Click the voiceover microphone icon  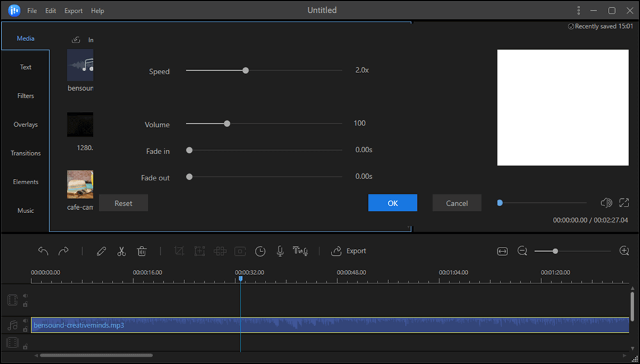coord(280,251)
